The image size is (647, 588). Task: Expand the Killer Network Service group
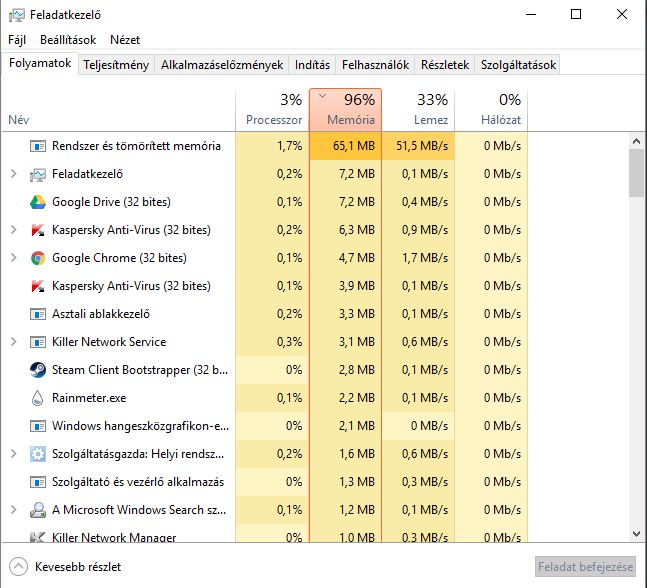tap(14, 342)
